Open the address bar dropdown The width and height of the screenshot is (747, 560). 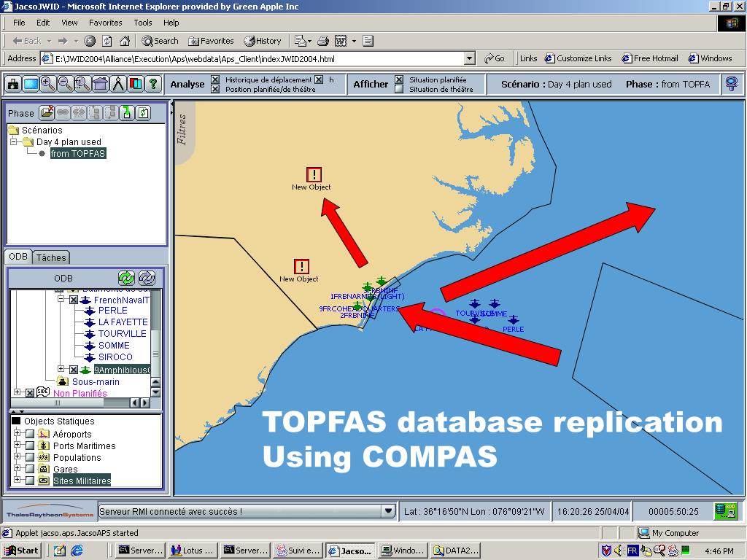470,58
